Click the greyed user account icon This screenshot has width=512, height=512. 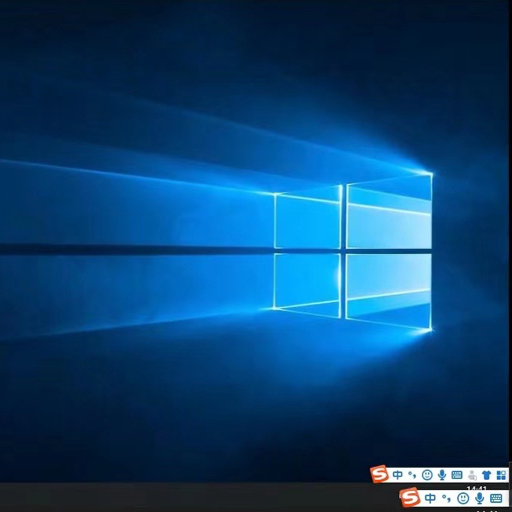pos(472,474)
